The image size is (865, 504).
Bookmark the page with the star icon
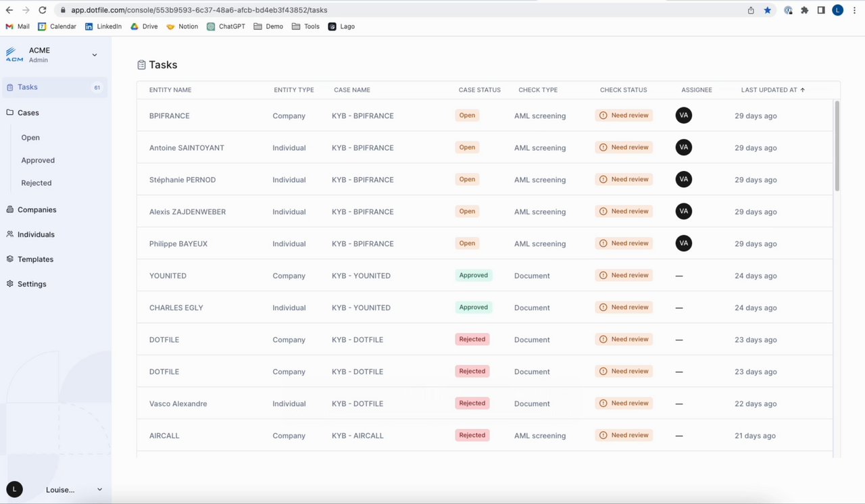pyautogui.click(x=768, y=10)
